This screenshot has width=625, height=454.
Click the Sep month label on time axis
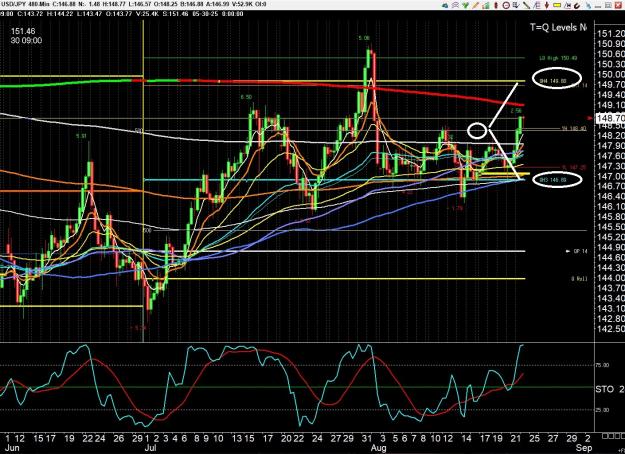584,448
